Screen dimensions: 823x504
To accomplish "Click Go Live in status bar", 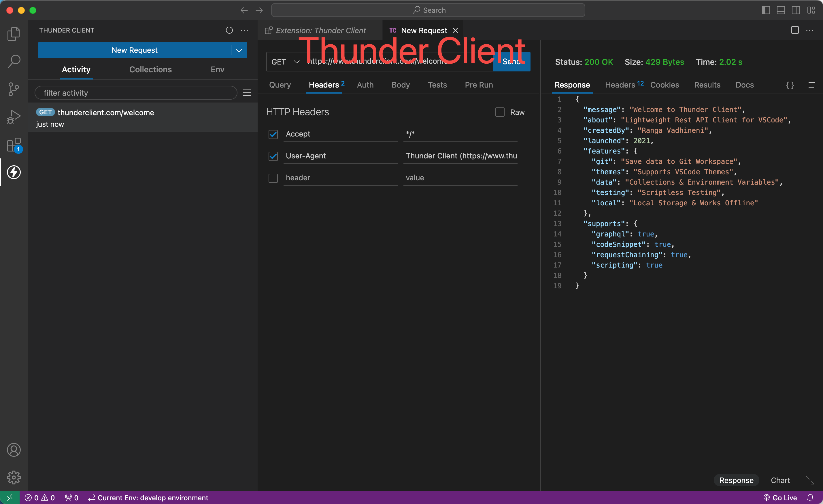I will tap(780, 498).
